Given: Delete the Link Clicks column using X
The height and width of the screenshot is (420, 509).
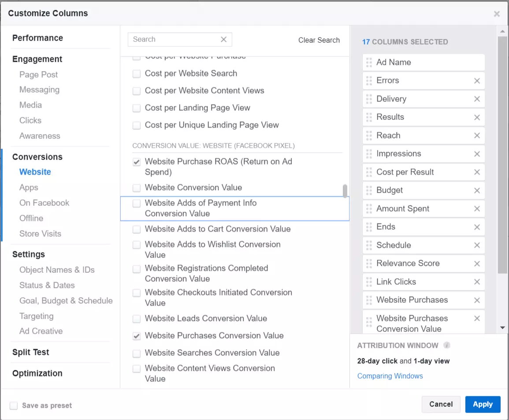Looking at the screenshot, I should pos(477,282).
